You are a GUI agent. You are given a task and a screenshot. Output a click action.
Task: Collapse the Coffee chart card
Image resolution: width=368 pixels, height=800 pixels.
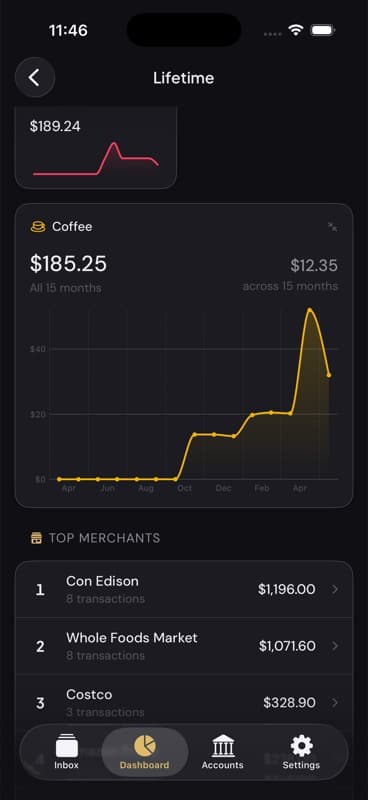coord(332,227)
